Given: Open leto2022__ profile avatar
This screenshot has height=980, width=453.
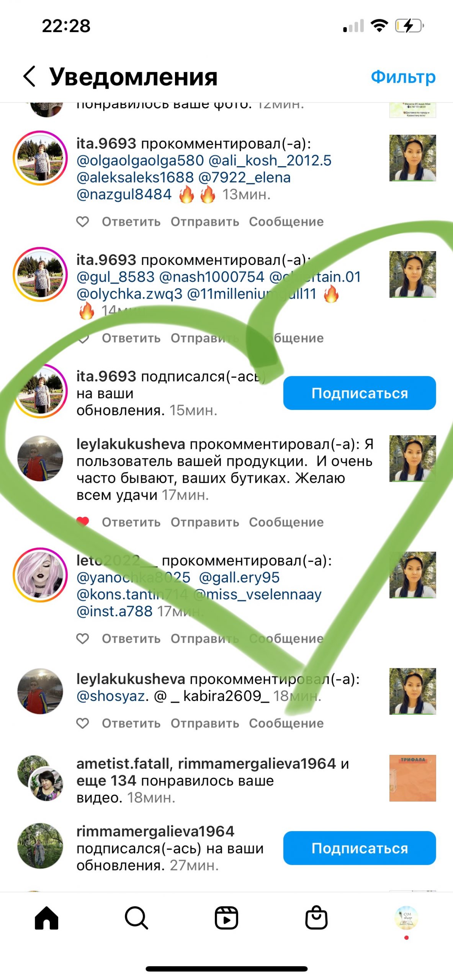Looking at the screenshot, I should (x=40, y=575).
